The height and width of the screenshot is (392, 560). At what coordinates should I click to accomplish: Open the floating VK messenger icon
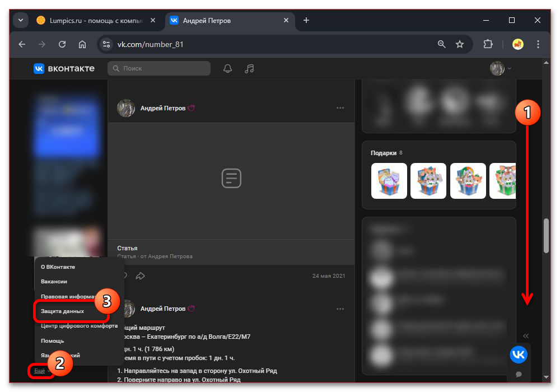click(519, 354)
